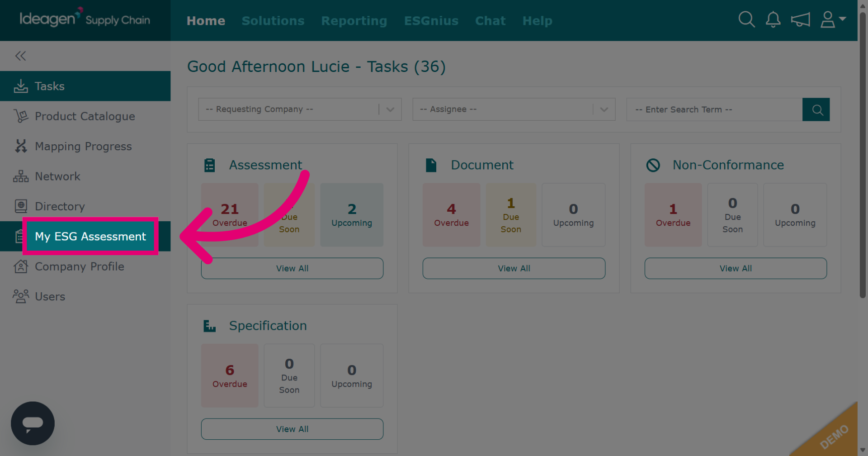Select Tasks in the sidebar
Viewport: 868px width, 456px height.
click(85, 86)
